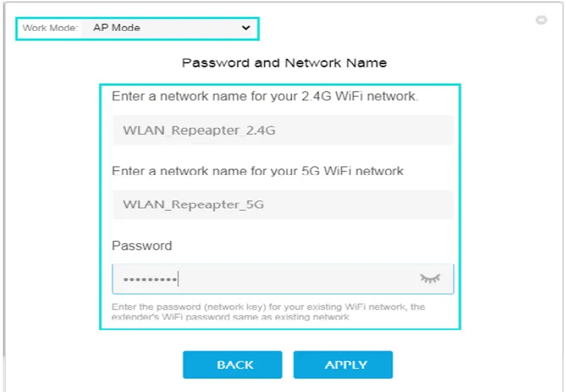This screenshot has width=566, height=392.
Task: Click the WLAN_Repeapter_5G text
Action: click(194, 204)
